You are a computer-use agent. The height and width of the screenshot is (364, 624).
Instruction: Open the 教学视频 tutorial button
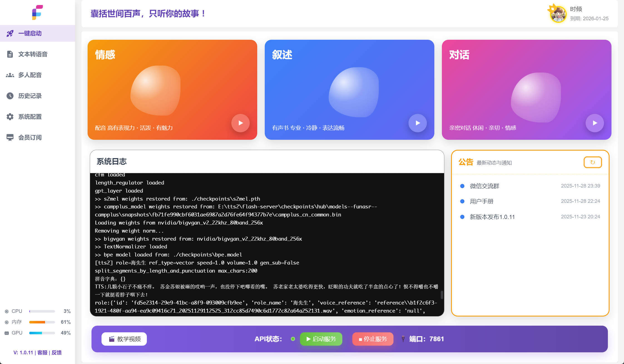tap(124, 339)
